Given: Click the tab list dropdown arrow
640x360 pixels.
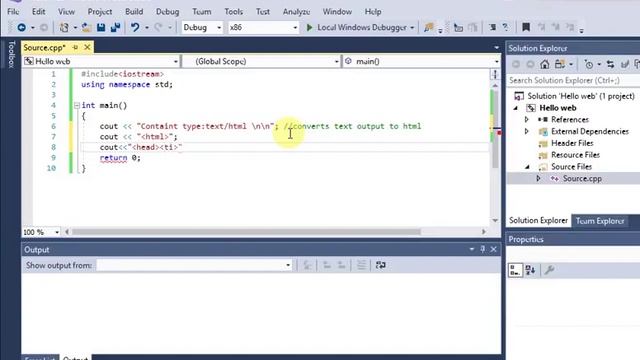Looking at the screenshot, I should (496, 48).
